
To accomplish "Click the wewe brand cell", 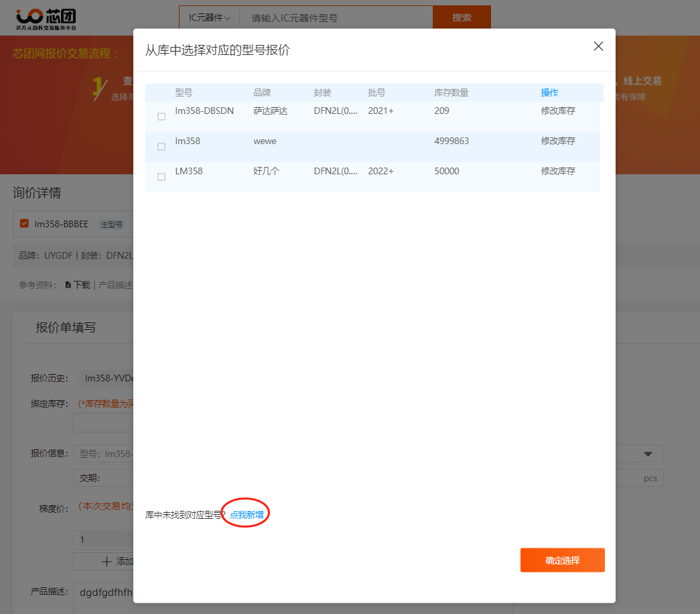I will click(x=265, y=141).
